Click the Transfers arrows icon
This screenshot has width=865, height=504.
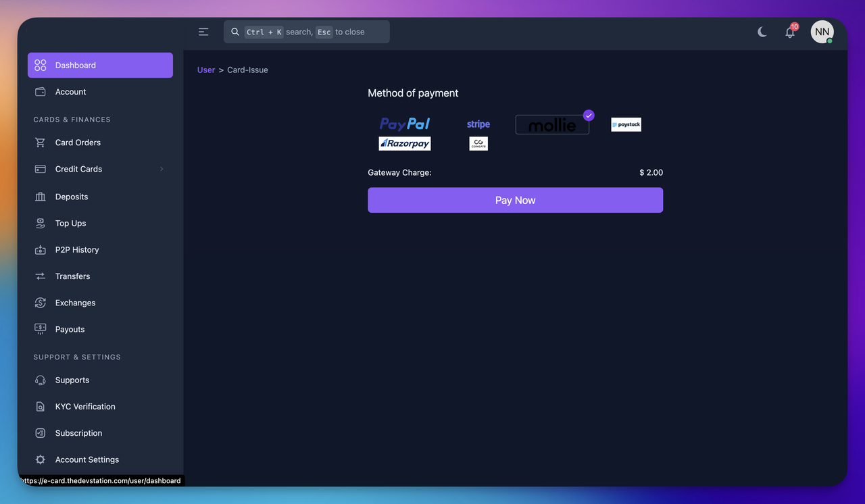pyautogui.click(x=41, y=276)
